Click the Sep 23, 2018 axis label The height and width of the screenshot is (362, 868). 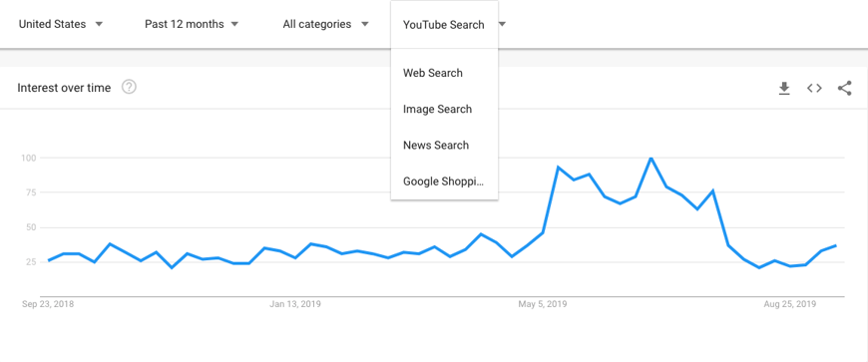pos(48,304)
